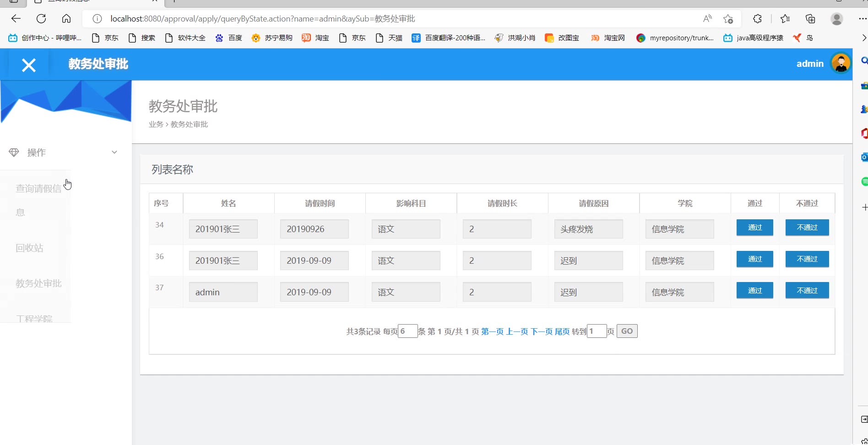Reject record 37 with 不通过 button
Image resolution: width=868 pixels, height=445 pixels.
coord(807,291)
